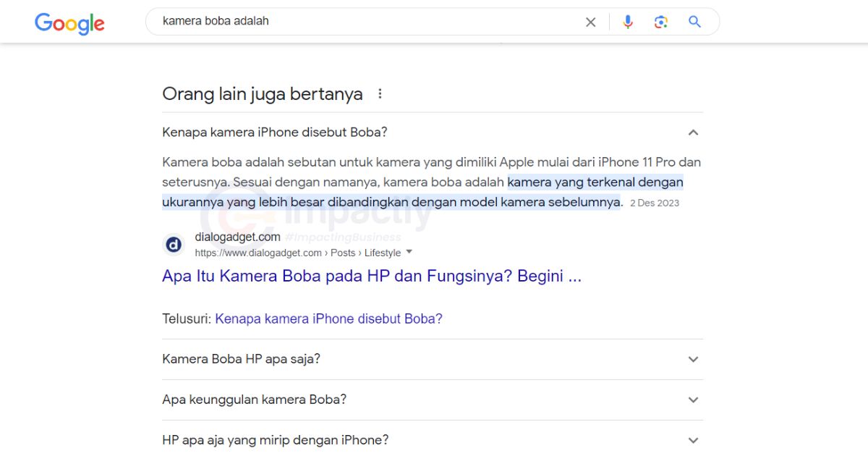Click the dialogadget.com site name
This screenshot has width=868, height=456.
pos(237,237)
